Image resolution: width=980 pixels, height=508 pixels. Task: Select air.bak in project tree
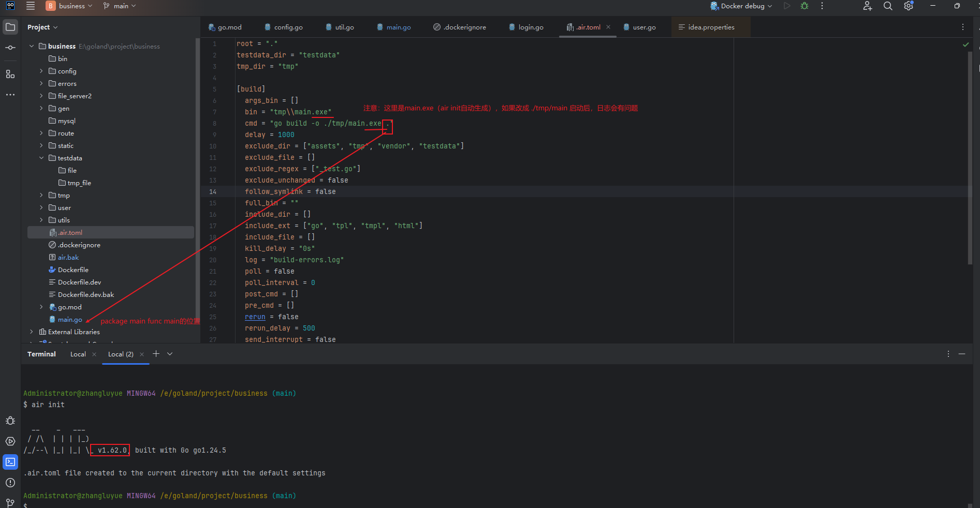point(68,257)
